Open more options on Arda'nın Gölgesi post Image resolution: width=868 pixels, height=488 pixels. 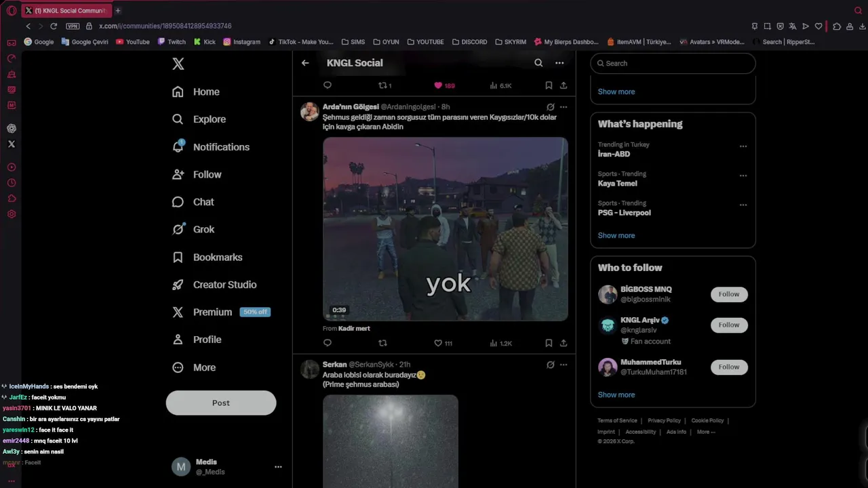(x=564, y=107)
